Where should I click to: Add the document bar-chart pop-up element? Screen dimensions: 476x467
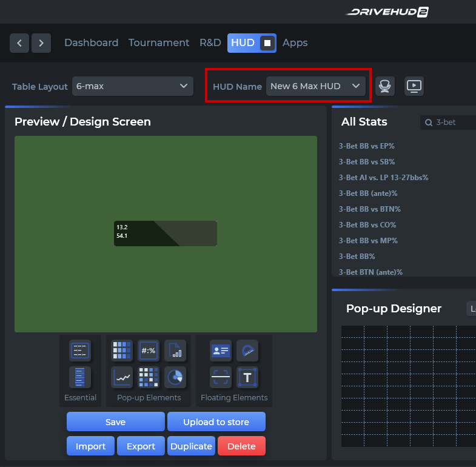[x=175, y=351]
